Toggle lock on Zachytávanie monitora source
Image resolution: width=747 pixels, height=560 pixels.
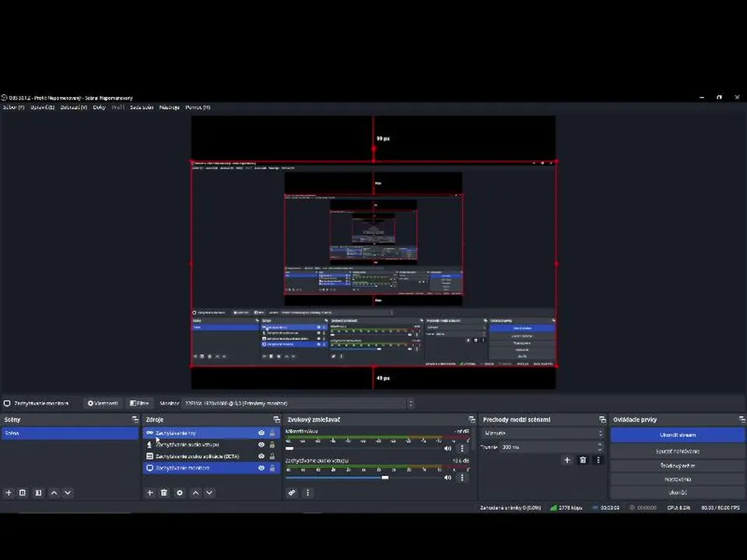click(x=272, y=468)
